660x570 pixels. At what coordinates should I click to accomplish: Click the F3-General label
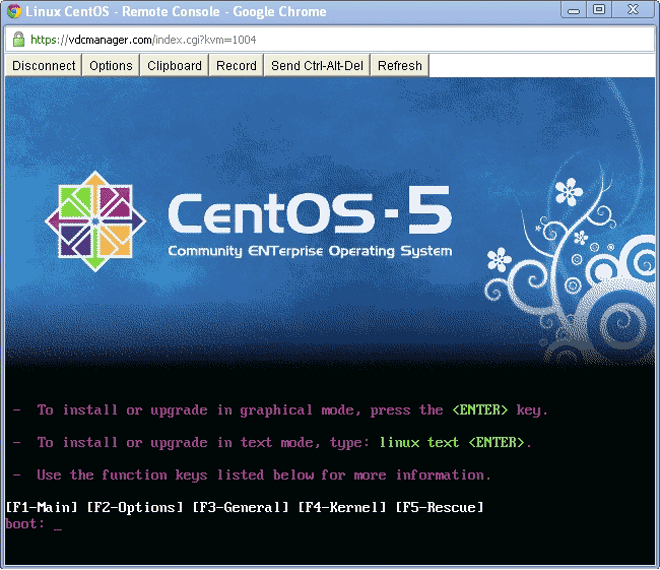pyautogui.click(x=241, y=508)
